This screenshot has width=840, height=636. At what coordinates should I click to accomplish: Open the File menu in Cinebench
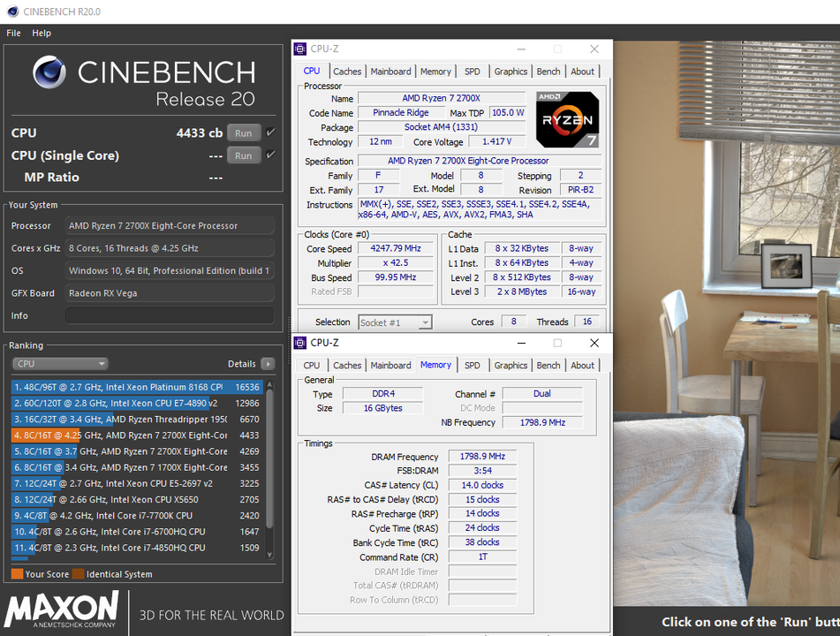click(13, 33)
